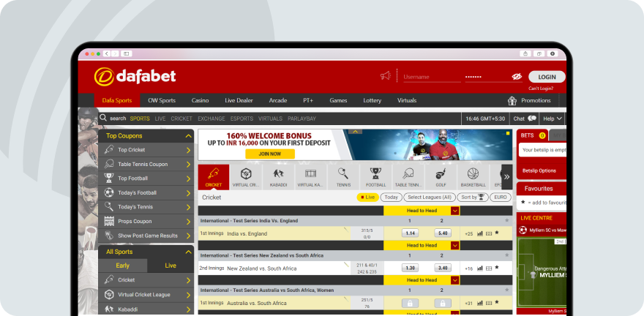Select the Kabaddi sport icon

pos(279,177)
